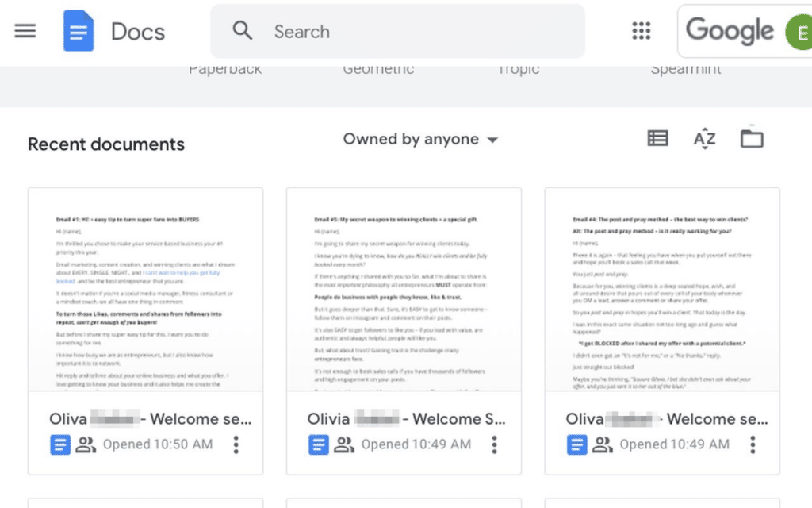The height and width of the screenshot is (508, 812).
Task: Open Email #5 secret weapon document thumbnail
Action: pyautogui.click(x=404, y=290)
